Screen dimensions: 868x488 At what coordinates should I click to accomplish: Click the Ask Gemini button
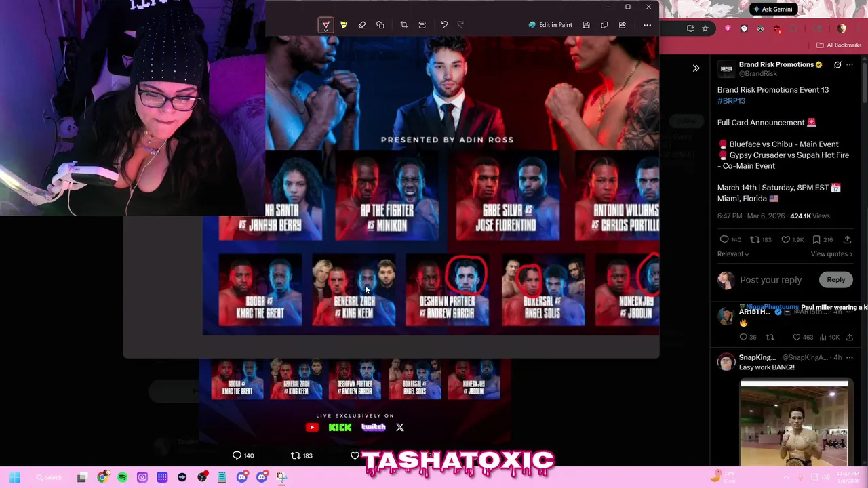772,9
